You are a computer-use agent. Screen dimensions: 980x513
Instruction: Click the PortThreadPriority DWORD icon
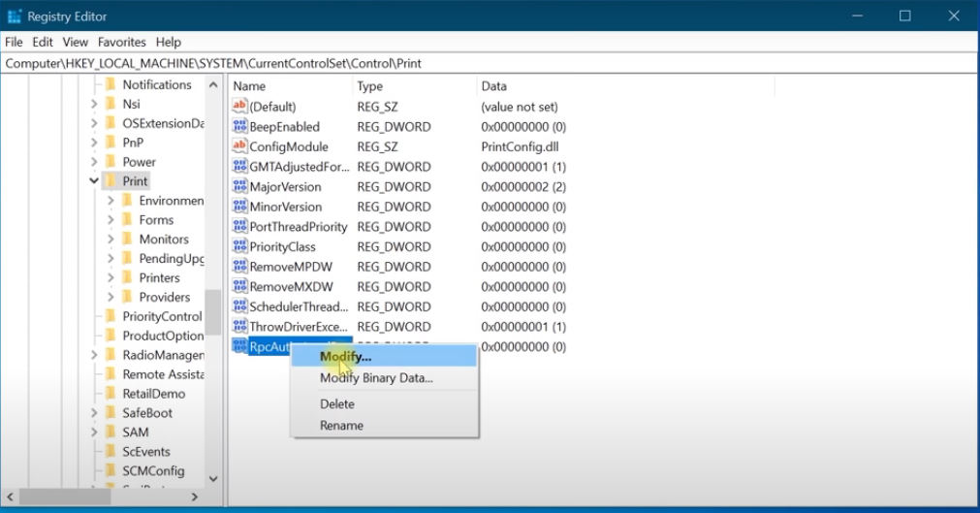[x=239, y=227]
